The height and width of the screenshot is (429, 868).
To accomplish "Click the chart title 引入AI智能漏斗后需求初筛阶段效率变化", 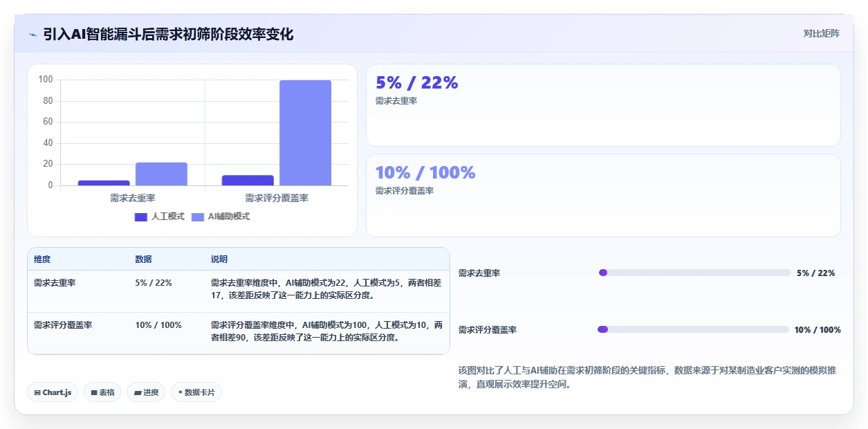I will [x=168, y=34].
